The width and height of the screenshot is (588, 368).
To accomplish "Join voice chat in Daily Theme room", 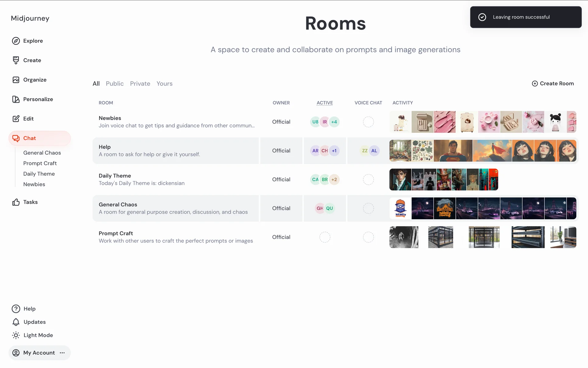I will pos(368,180).
